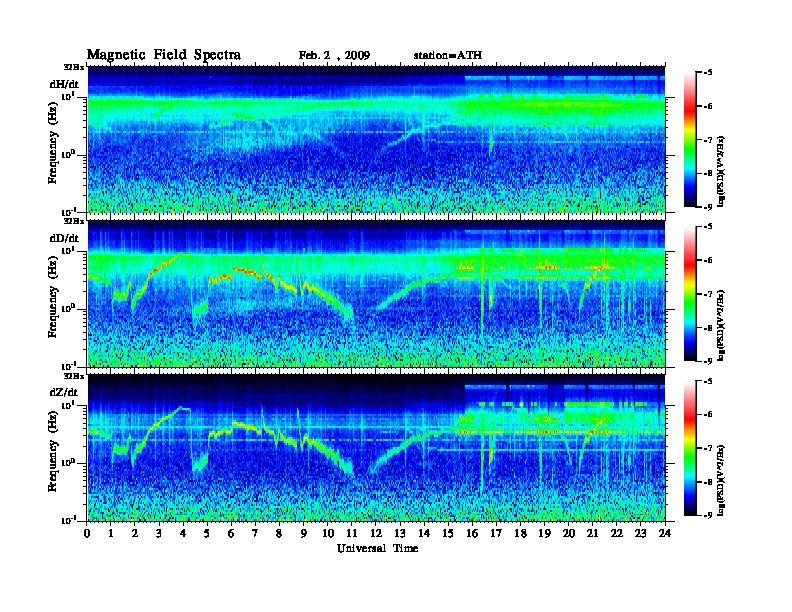Click the "Magnetic Field Spectra" title
This screenshot has width=792, height=612.
click(x=164, y=55)
